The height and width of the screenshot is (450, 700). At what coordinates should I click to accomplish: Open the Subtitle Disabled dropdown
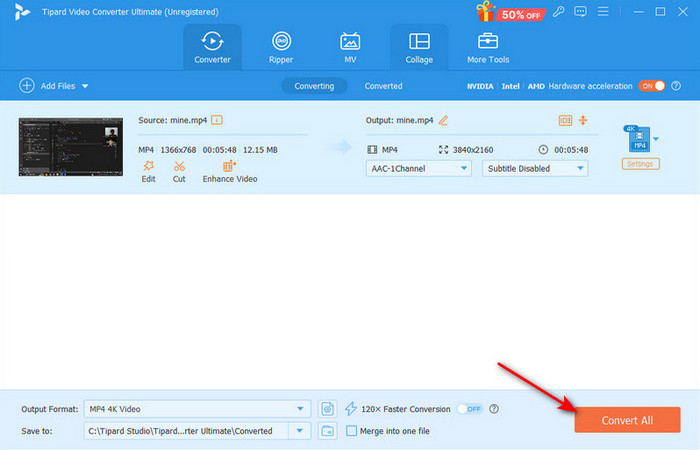[x=535, y=169]
